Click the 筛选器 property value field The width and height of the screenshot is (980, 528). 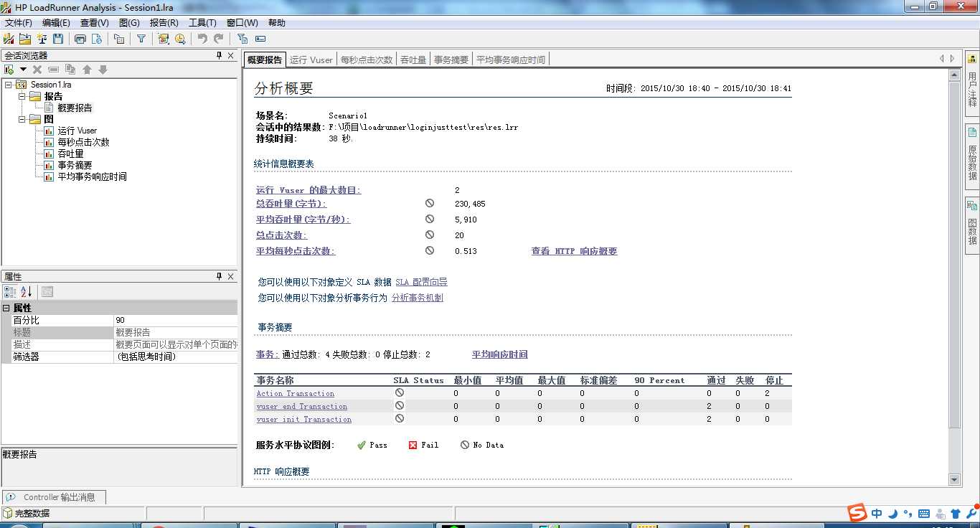tap(175, 357)
